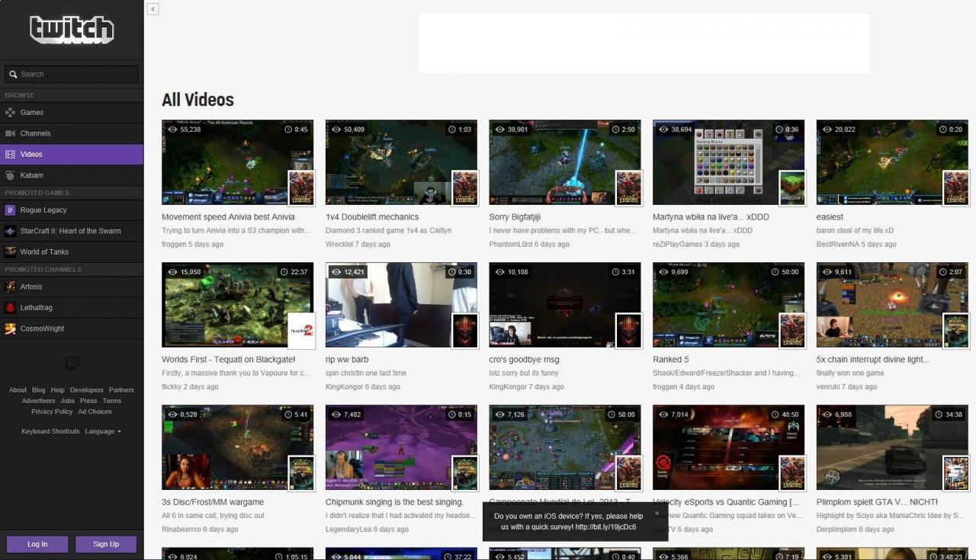Screen dimensions: 976x560
Task: Click WoW game icon on 3s Disc/Frost/MM wargame
Action: pos(301,472)
